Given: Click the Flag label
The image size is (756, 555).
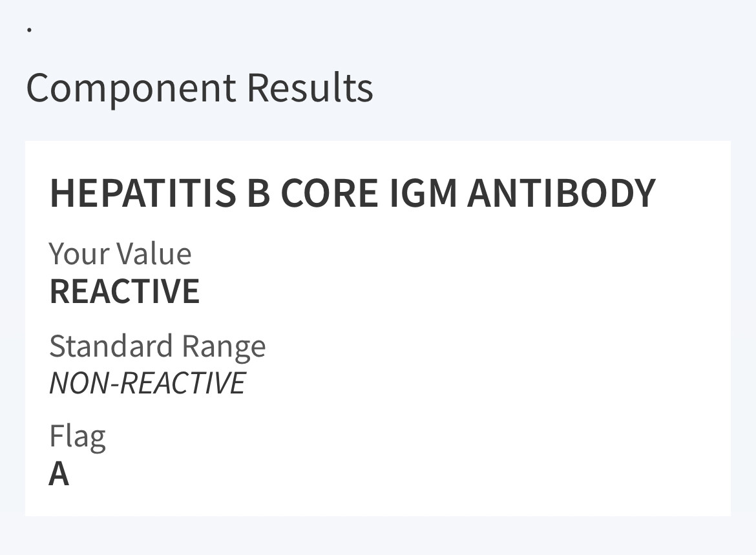Looking at the screenshot, I should pyautogui.click(x=78, y=437).
